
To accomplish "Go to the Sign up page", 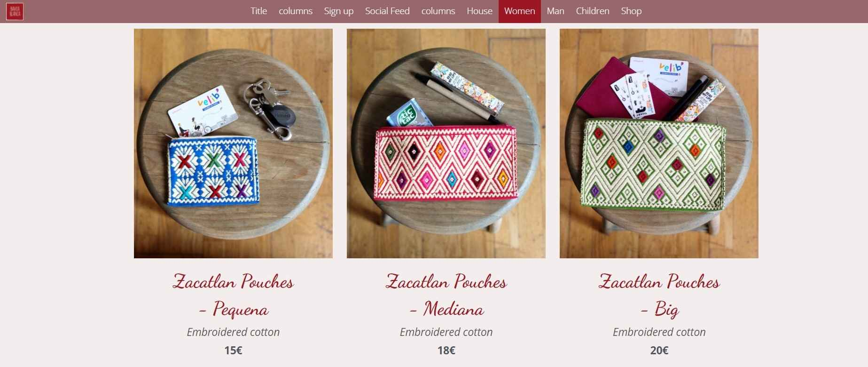I will click(338, 11).
